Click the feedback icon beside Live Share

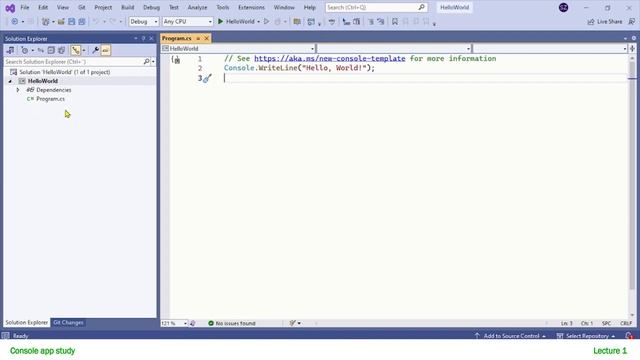[632, 22]
